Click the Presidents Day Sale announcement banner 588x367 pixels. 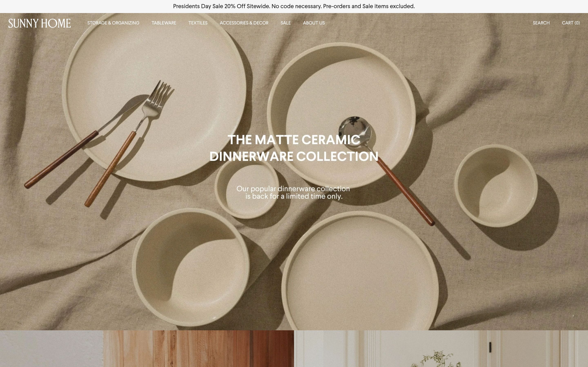(294, 6)
